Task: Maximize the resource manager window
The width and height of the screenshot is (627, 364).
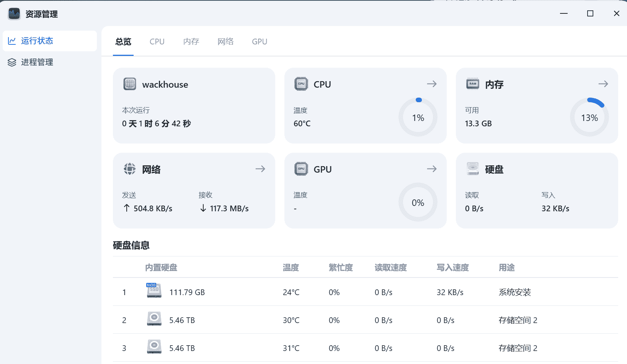Action: (590, 14)
